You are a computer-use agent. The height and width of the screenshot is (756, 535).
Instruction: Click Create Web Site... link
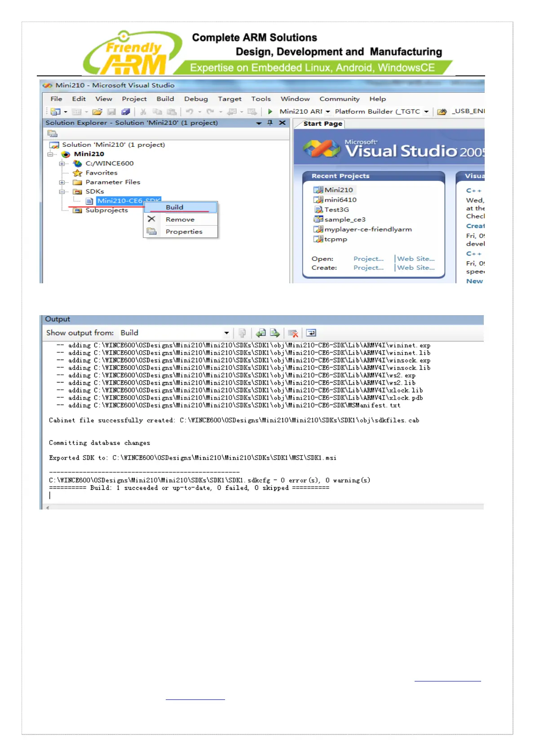coord(416,268)
